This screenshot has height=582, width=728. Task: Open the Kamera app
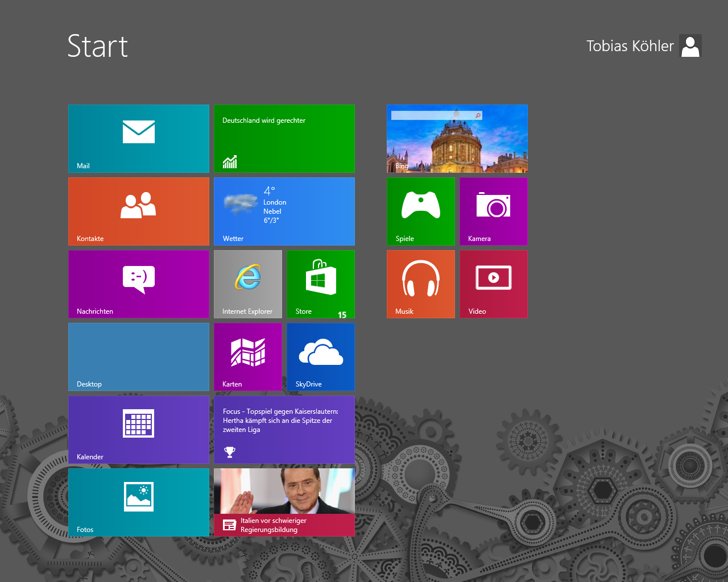(494, 211)
